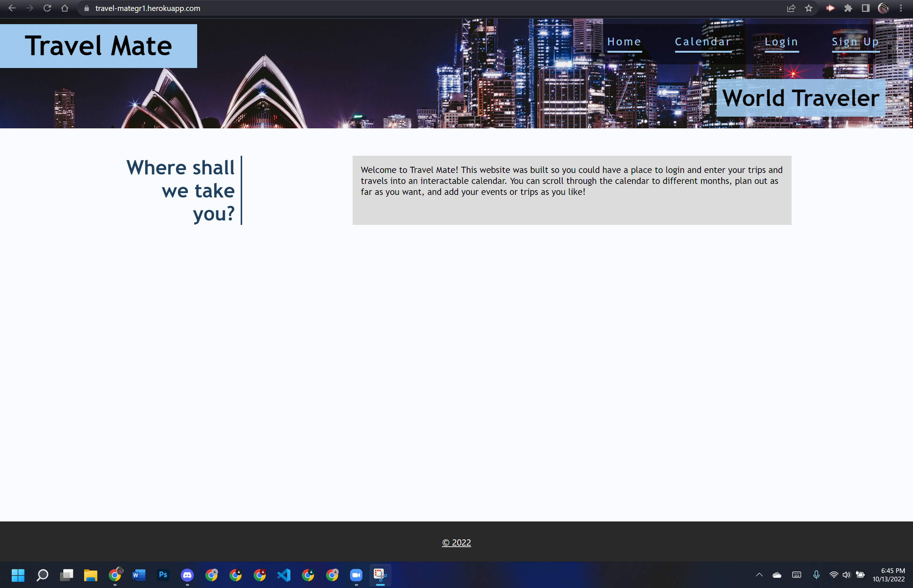Viewport: 913px width, 588px height.
Task: Click the Sign Up link
Action: (855, 41)
